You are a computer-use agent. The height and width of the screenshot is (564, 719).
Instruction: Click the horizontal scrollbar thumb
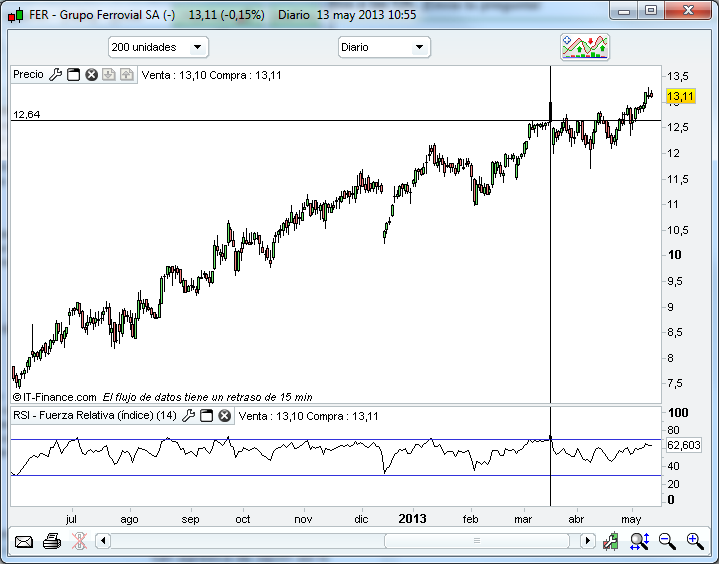pyautogui.click(x=476, y=542)
